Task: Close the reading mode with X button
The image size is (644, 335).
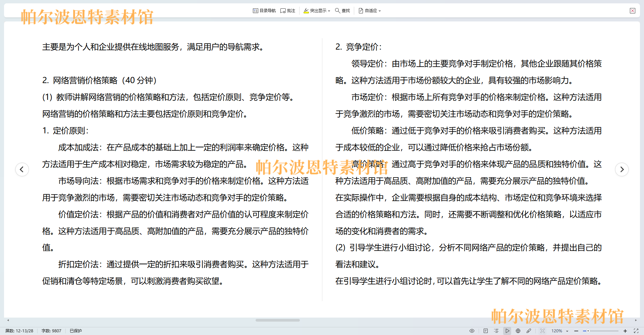Action: pos(633,11)
